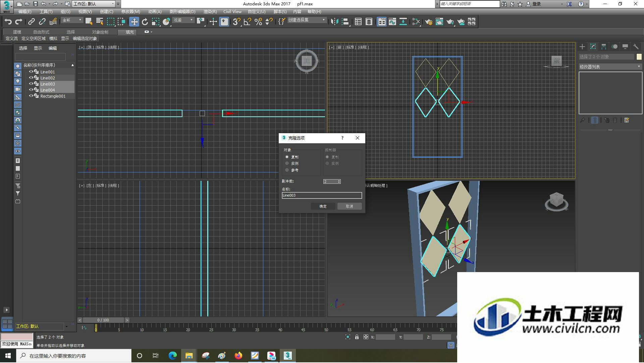The image size is (644, 363).
Task: Select 参考 radio under 对象
Action: 287,170
